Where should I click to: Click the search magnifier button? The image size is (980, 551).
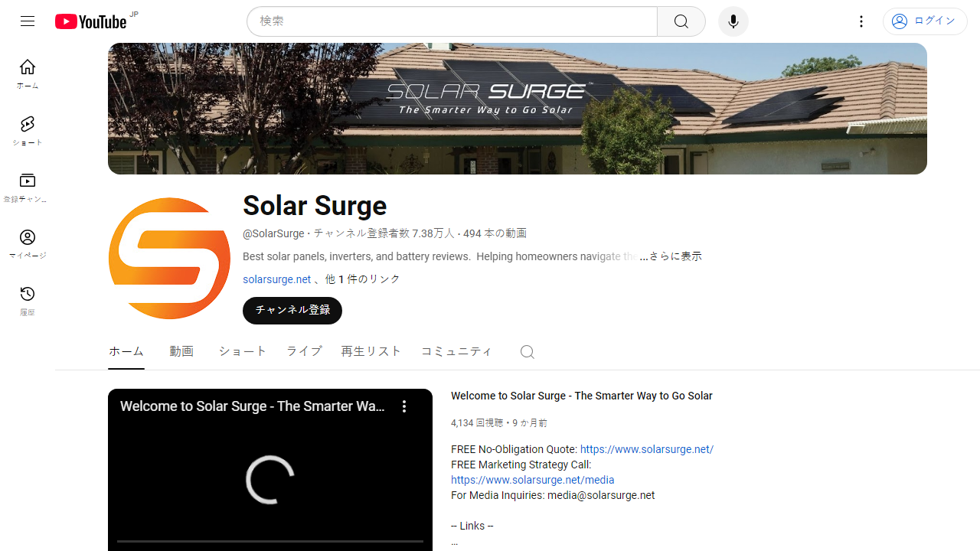[681, 21]
